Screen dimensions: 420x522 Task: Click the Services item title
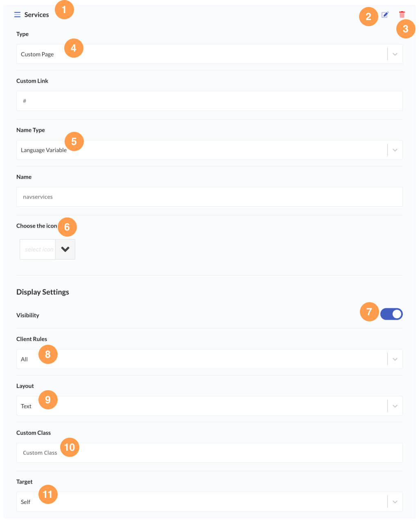coord(36,15)
